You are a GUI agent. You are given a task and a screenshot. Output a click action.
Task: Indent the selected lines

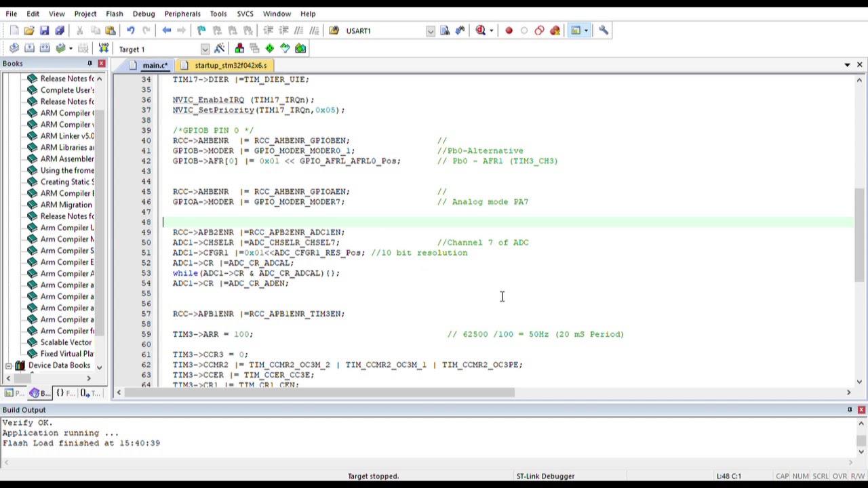268,30
